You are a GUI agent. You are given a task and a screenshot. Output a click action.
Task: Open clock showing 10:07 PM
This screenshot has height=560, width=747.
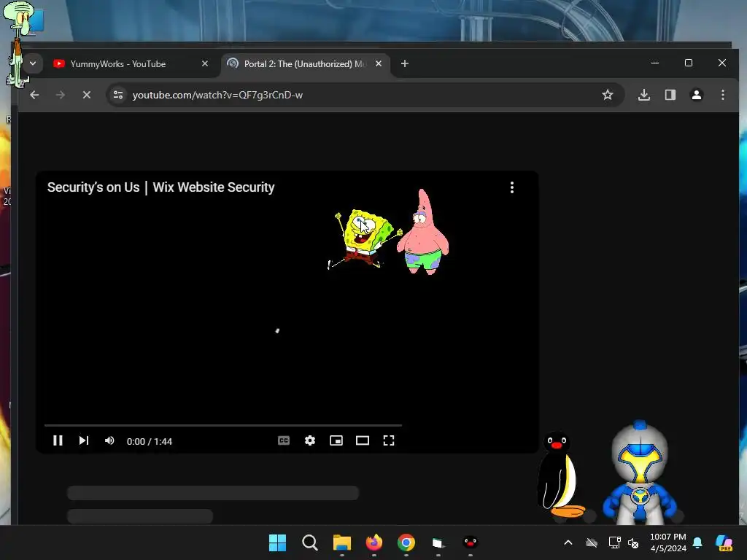[x=668, y=542]
